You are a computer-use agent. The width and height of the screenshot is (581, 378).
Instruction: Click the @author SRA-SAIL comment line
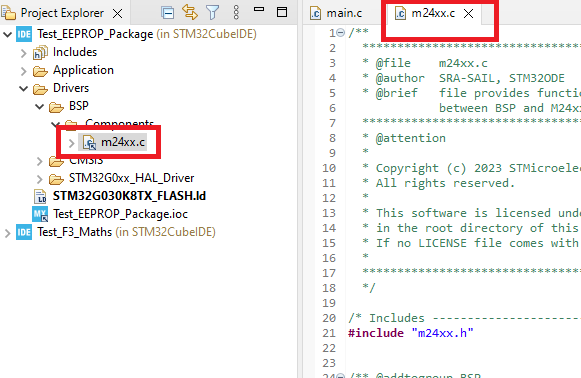pos(464,78)
